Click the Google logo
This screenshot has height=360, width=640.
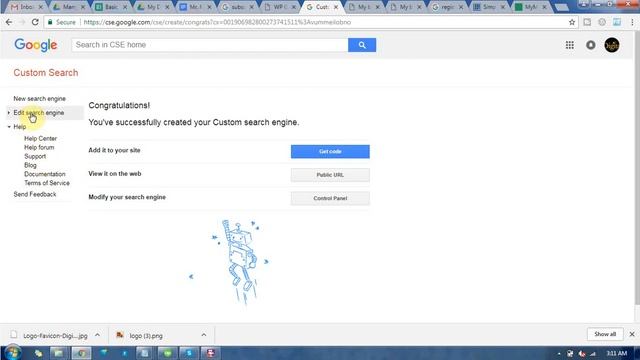tap(36, 45)
